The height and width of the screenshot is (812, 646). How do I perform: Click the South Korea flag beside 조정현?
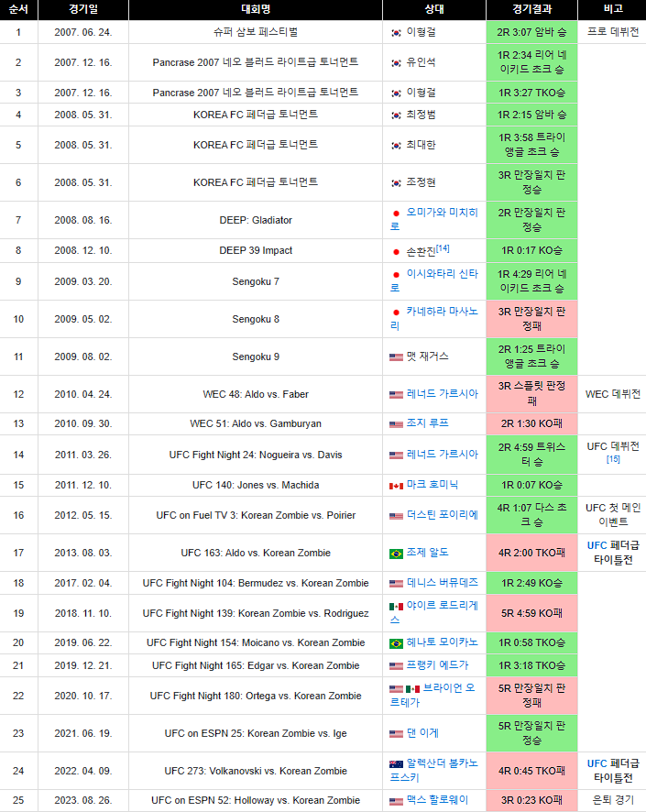point(396,183)
